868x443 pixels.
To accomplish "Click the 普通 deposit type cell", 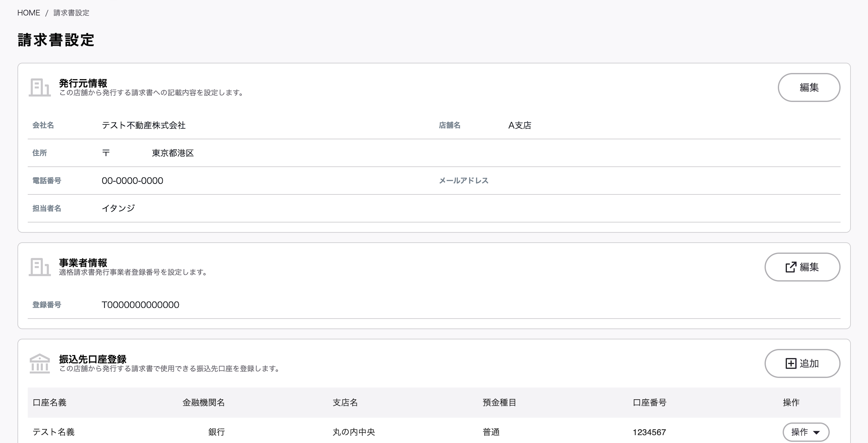I will [491, 432].
